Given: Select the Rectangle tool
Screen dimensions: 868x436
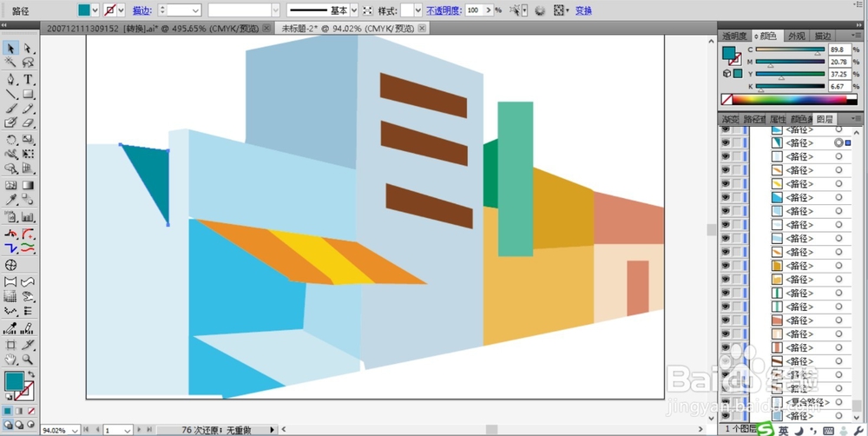Looking at the screenshot, I should pos(28,94).
